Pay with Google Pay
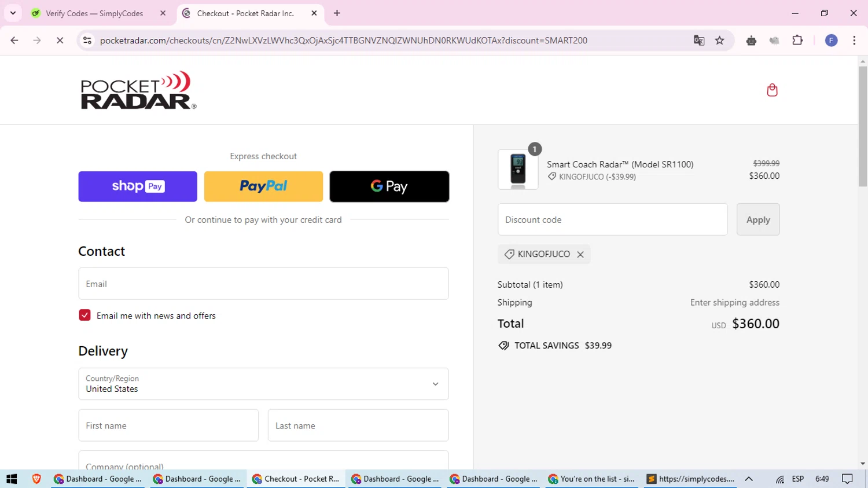Image resolution: width=868 pixels, height=488 pixels. pyautogui.click(x=389, y=186)
